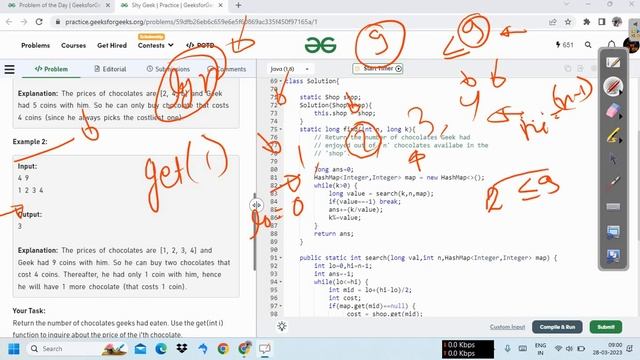Open Microsoft Edge from the taskbar
The height and width of the screenshot is (360, 640).
161,349
